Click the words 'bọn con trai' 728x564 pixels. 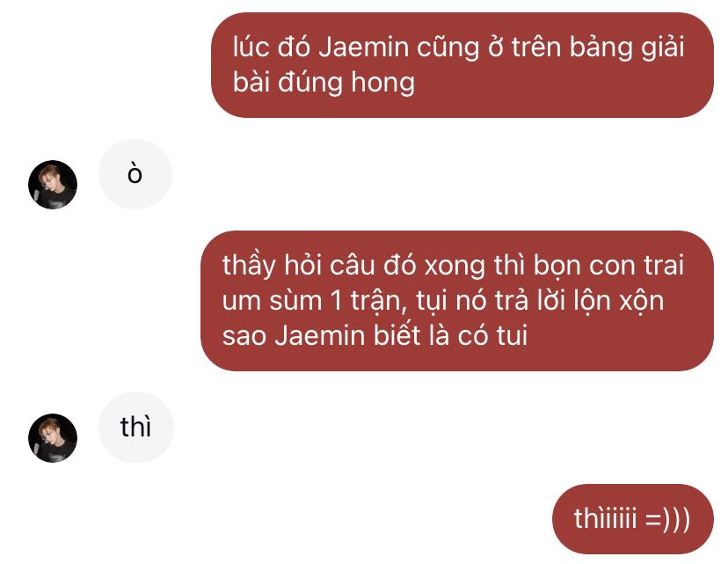pyautogui.click(x=608, y=266)
